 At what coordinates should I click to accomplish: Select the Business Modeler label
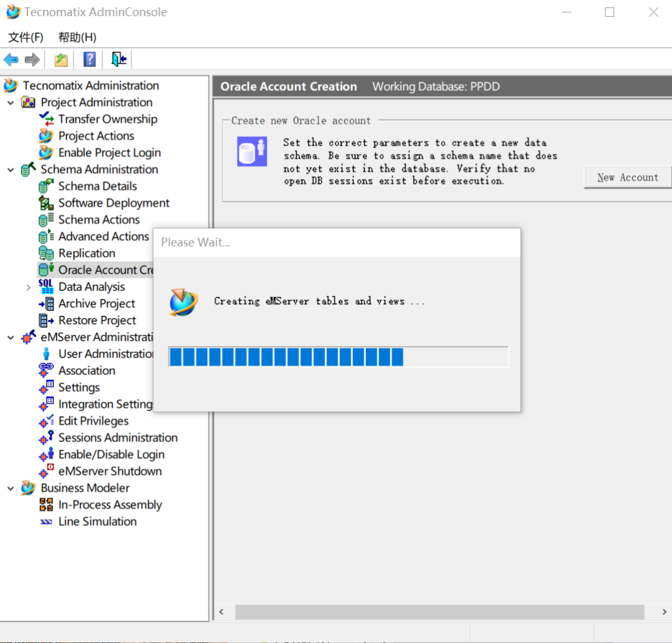point(85,488)
